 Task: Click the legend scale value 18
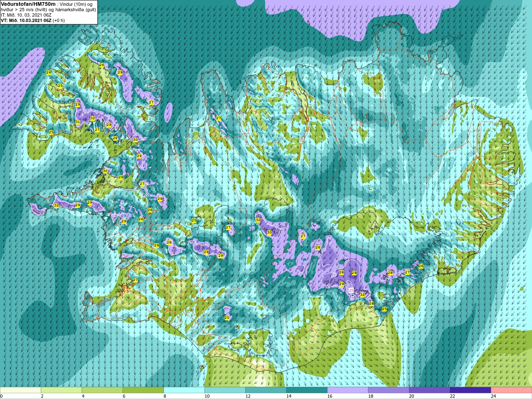(x=371, y=397)
